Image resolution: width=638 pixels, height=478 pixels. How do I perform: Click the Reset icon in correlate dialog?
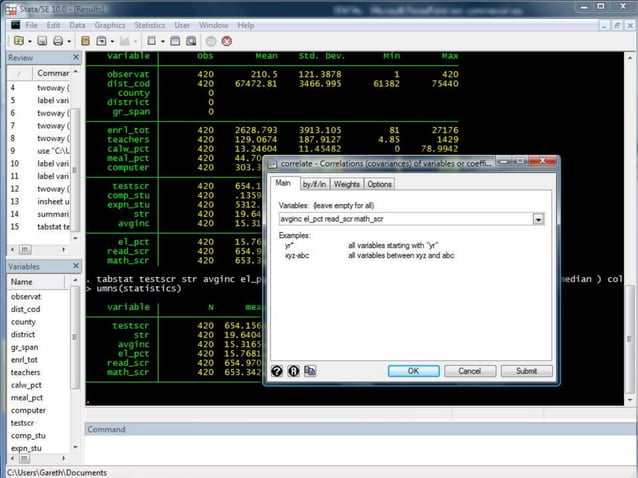293,371
